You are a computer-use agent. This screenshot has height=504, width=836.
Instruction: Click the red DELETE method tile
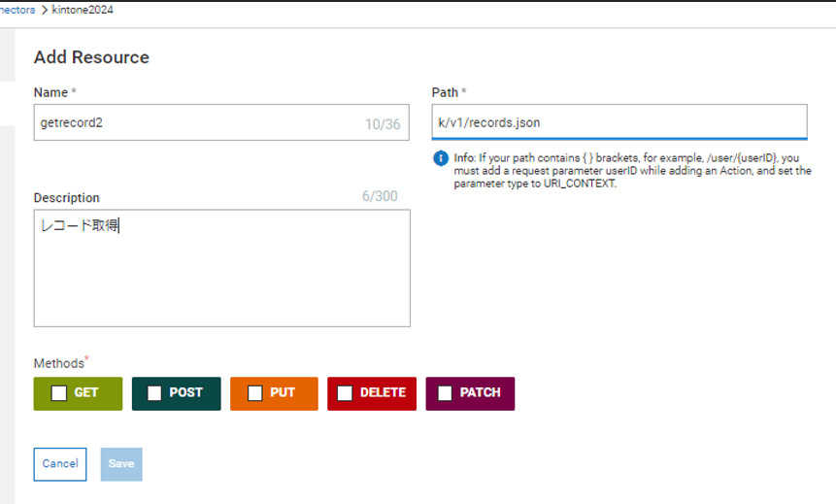pyautogui.click(x=372, y=393)
